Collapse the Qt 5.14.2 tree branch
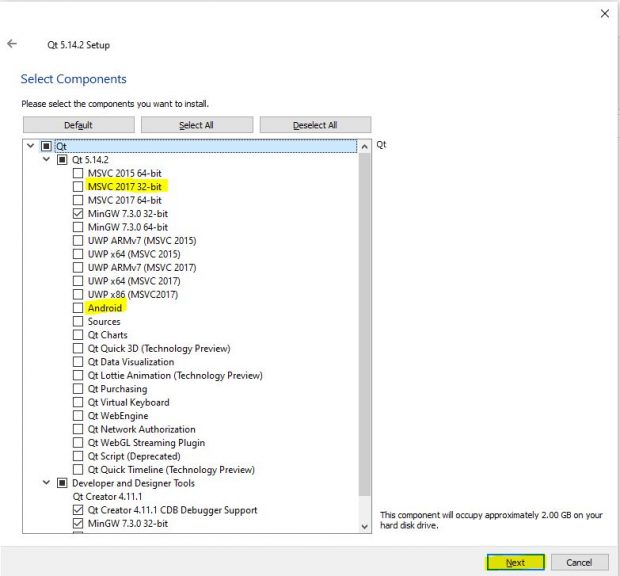This screenshot has width=620, height=576. click(x=46, y=159)
